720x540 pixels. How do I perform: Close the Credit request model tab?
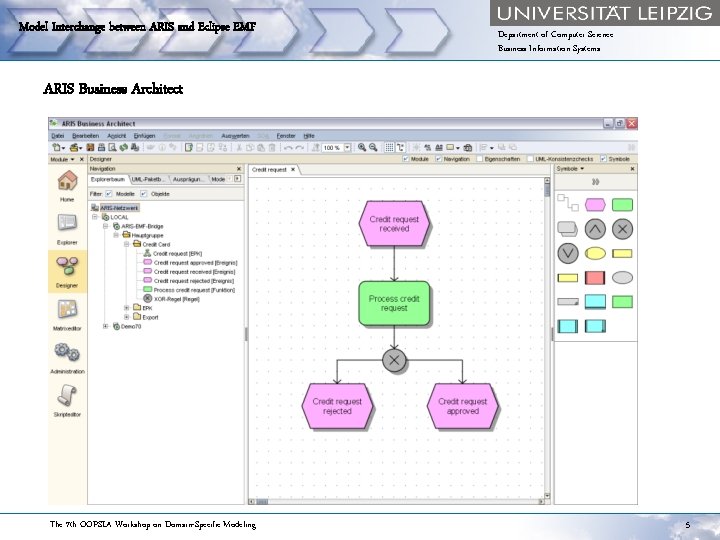pos(293,169)
